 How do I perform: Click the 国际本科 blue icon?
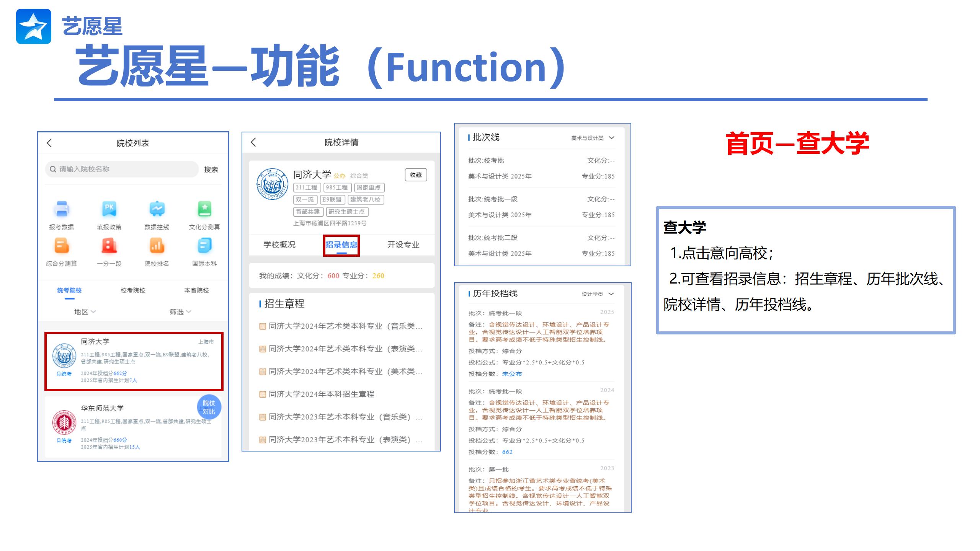(204, 246)
